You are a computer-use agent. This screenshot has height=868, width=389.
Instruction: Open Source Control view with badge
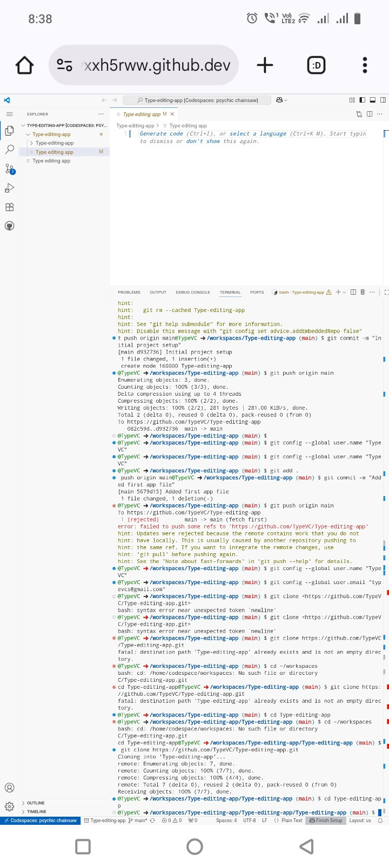point(9,169)
